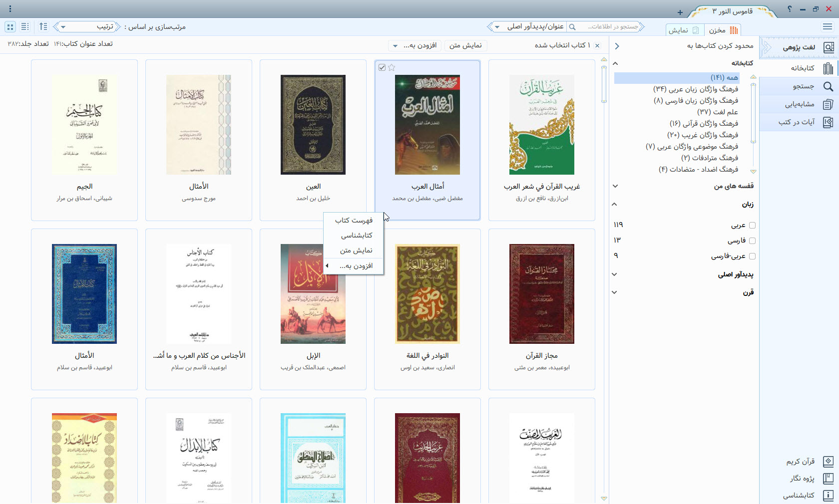Select فرهنگ واژگان قرآنی (۱۶) category
The width and height of the screenshot is (839, 504).
pos(704,124)
